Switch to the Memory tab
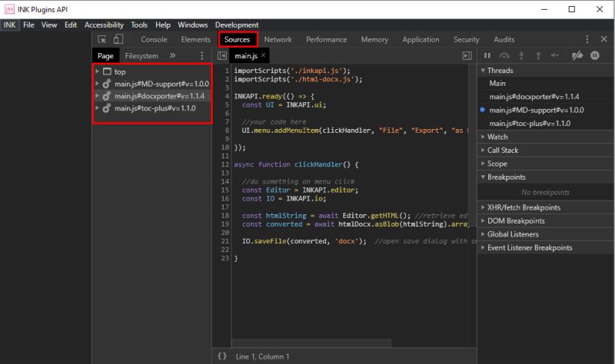 (374, 40)
